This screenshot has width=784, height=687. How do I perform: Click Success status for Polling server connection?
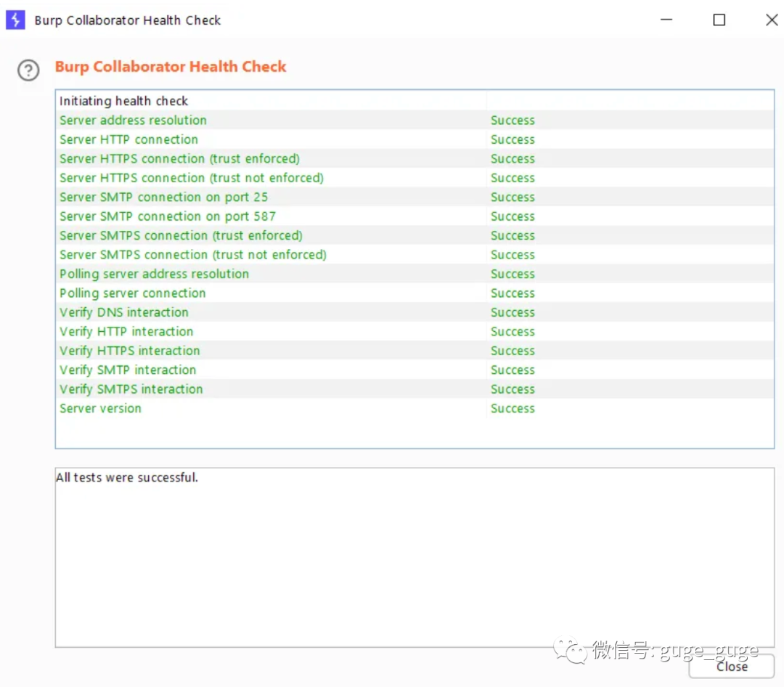[x=513, y=293]
